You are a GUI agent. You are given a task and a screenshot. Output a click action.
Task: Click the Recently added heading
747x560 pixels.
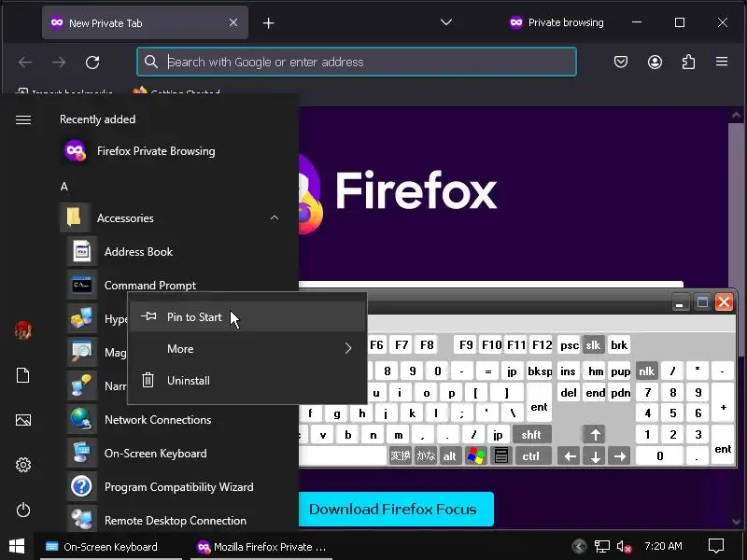(97, 119)
